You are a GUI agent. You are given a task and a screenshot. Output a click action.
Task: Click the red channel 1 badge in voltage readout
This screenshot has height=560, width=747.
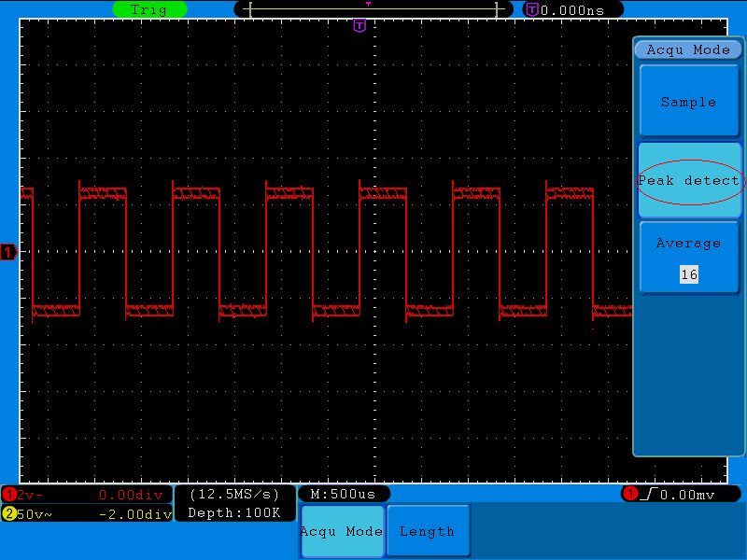[x=8, y=495]
